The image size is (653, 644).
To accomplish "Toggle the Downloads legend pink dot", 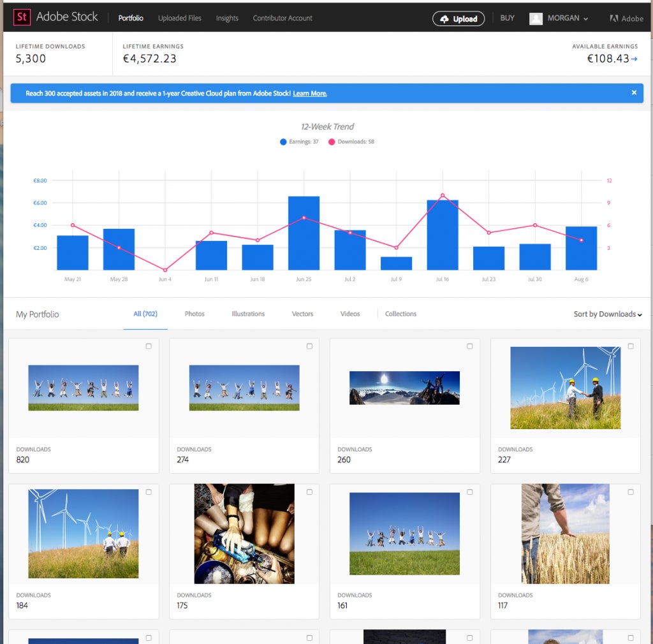I will pyautogui.click(x=332, y=142).
